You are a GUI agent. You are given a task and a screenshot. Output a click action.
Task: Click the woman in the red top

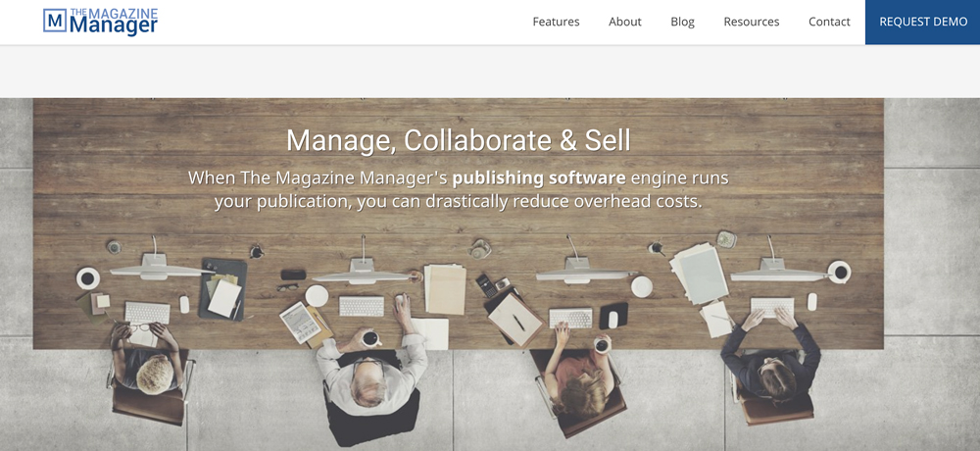point(579,377)
